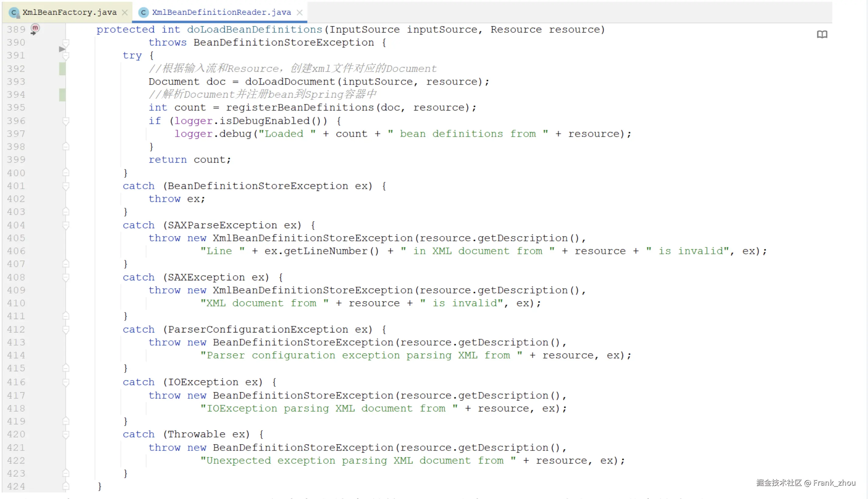Click the fold end marker at line 423
The image size is (868, 499).
click(x=66, y=473)
